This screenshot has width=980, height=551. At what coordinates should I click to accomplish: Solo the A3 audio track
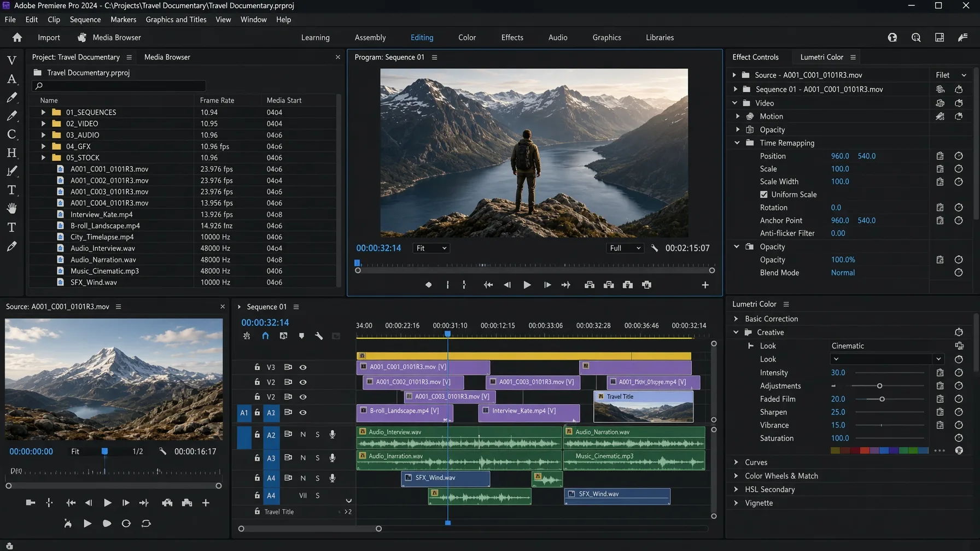[x=317, y=458]
